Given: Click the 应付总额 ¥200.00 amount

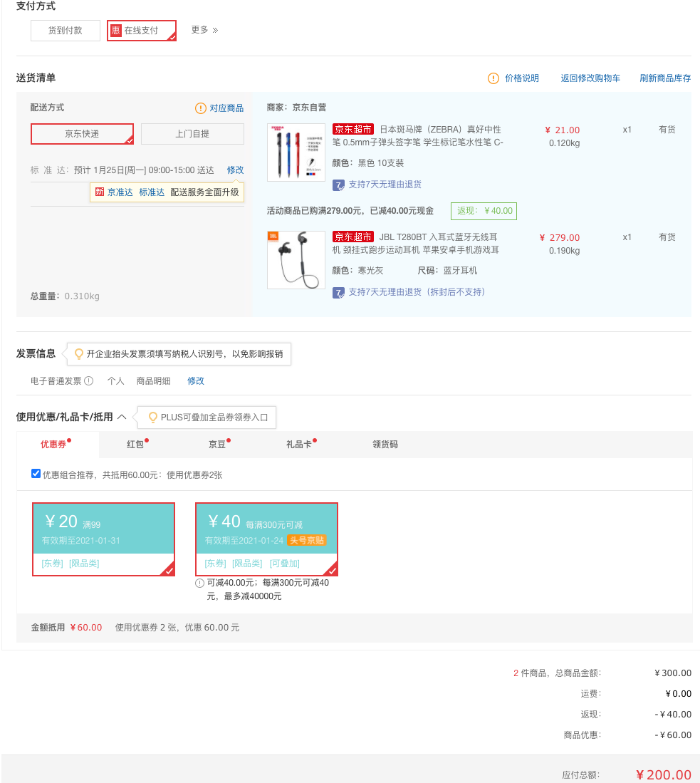Looking at the screenshot, I should coord(664,775).
